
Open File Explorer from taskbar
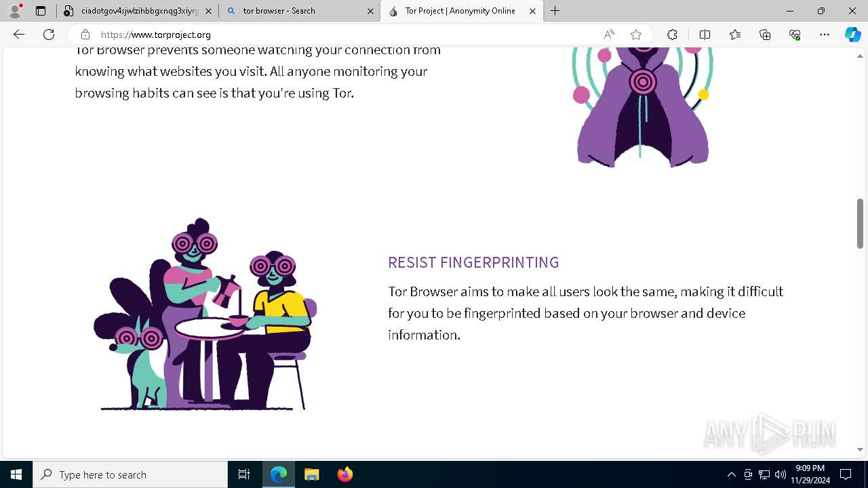click(311, 474)
